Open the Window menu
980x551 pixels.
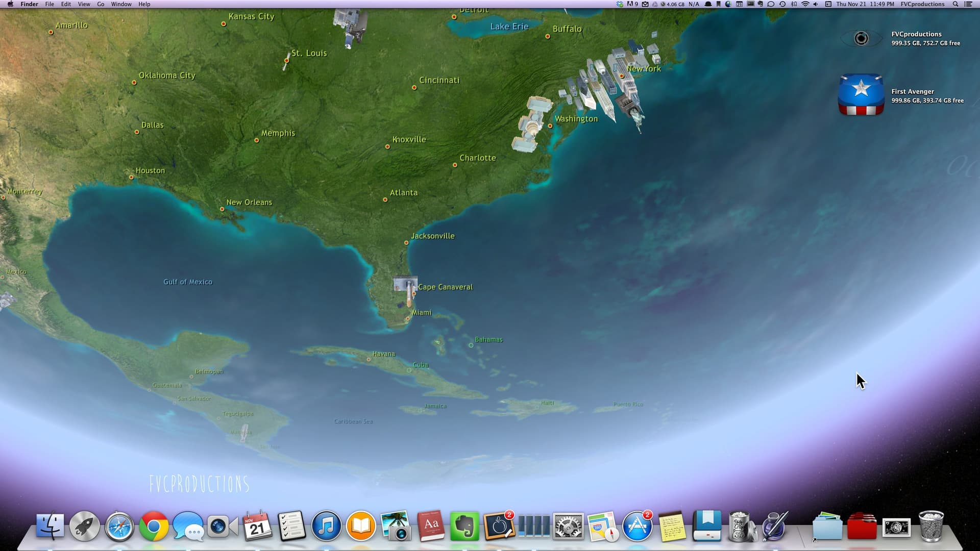(x=121, y=4)
